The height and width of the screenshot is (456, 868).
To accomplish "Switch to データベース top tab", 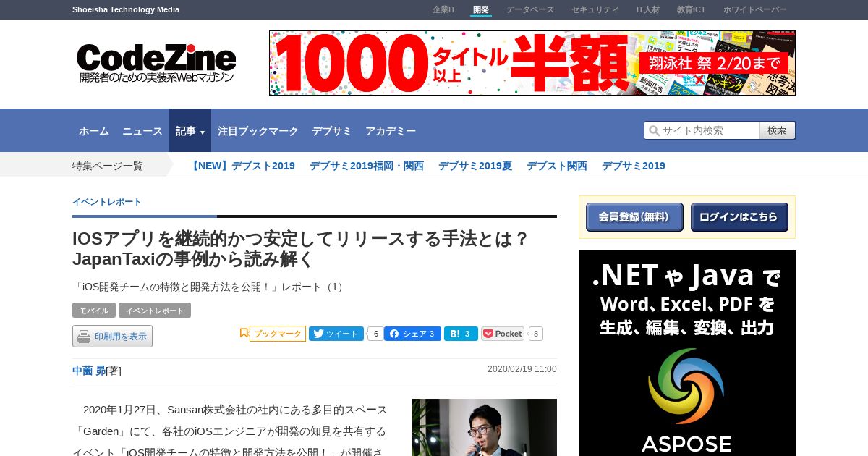I will pyautogui.click(x=530, y=9).
